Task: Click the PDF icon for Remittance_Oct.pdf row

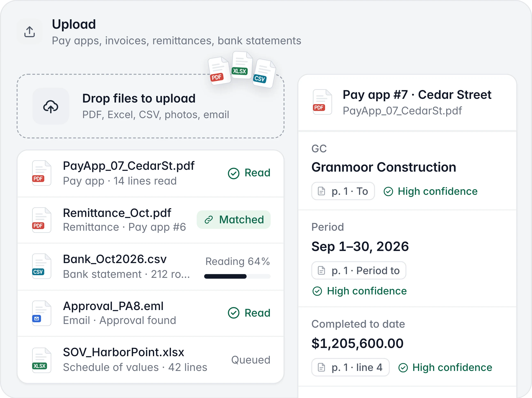Action: click(x=41, y=220)
